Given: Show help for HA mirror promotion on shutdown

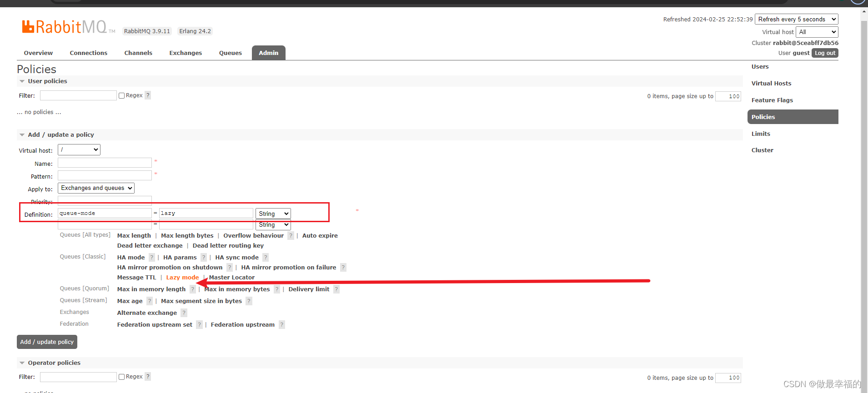Looking at the screenshot, I should pyautogui.click(x=230, y=268).
